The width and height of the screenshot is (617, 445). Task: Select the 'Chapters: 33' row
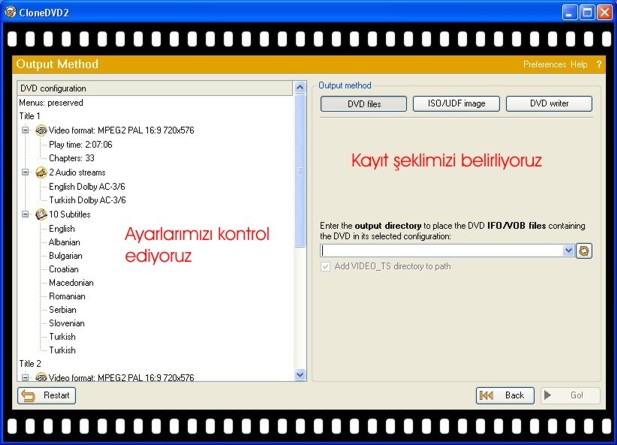(72, 158)
